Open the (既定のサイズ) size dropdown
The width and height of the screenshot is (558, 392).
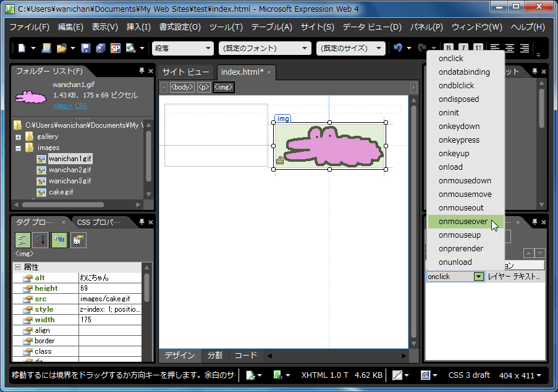tap(350, 48)
